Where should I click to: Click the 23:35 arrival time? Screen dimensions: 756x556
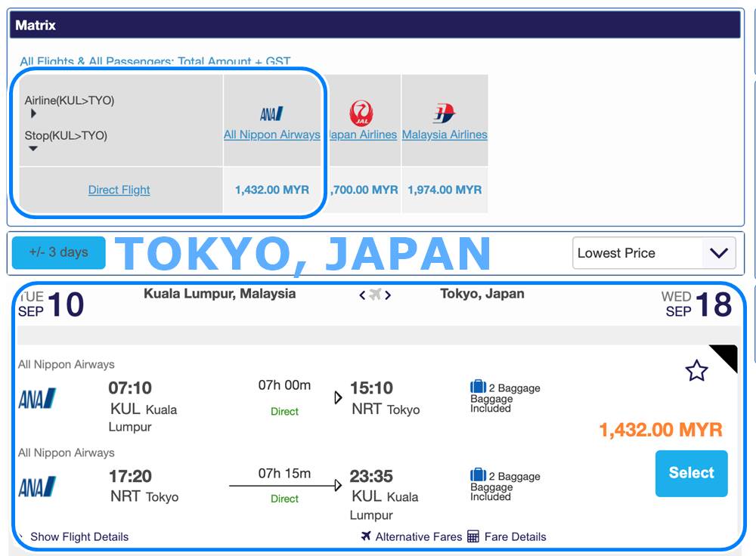pos(371,476)
